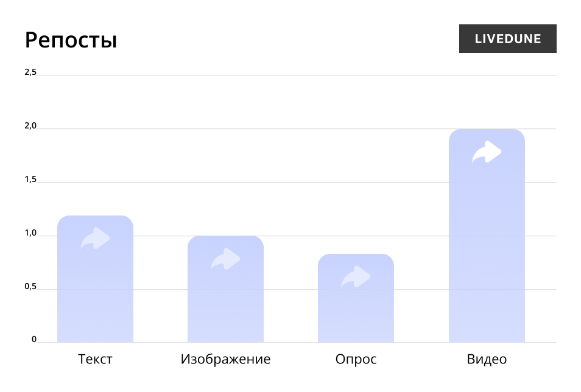Click the share arrow icon on Видео bar
The width and height of the screenshot is (581, 392).
487,152
